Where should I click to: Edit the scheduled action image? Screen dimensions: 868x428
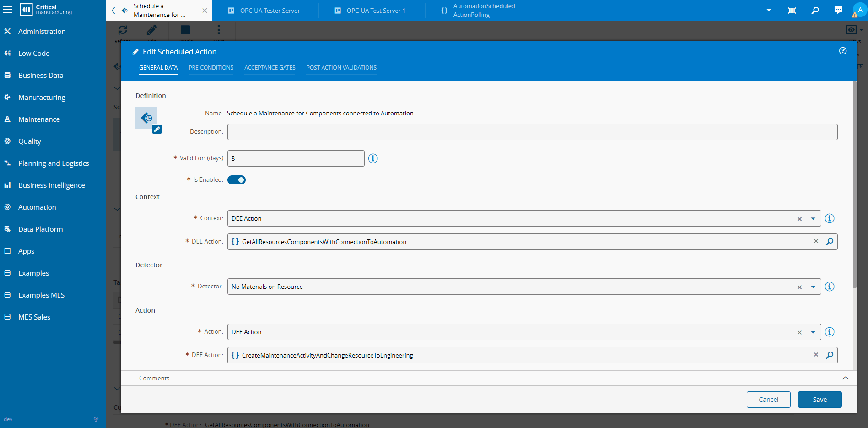(x=157, y=130)
